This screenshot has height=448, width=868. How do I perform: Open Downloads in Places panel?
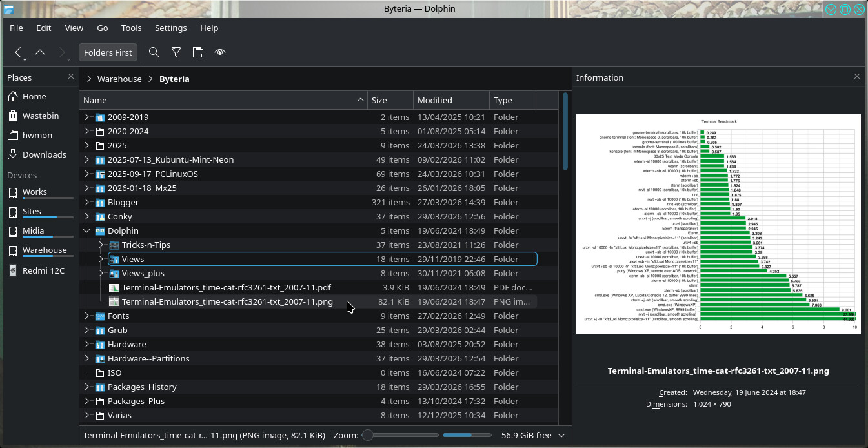tap(44, 154)
